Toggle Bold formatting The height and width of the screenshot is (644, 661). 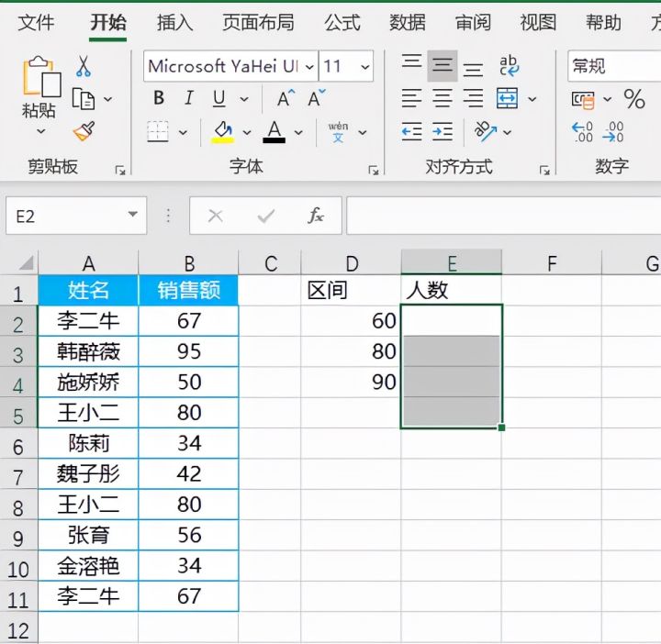pos(159,98)
